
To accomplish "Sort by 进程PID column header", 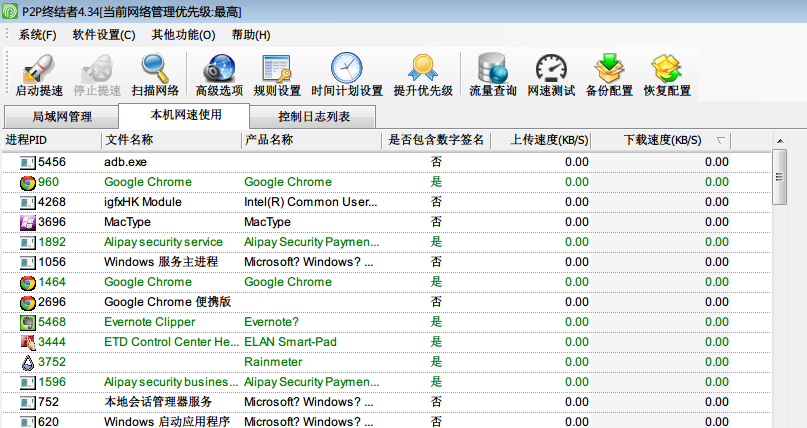I will tap(52, 140).
